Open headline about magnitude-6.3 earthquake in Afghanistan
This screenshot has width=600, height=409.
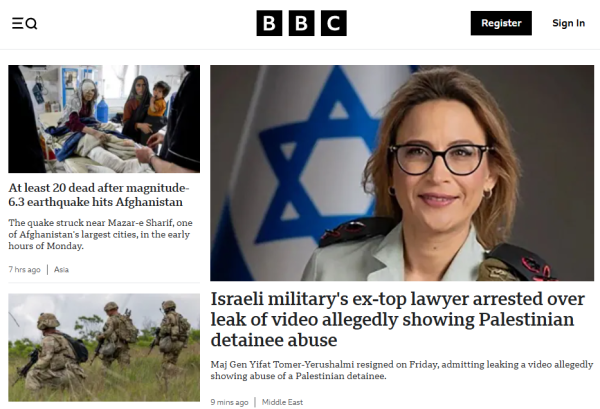(x=99, y=195)
